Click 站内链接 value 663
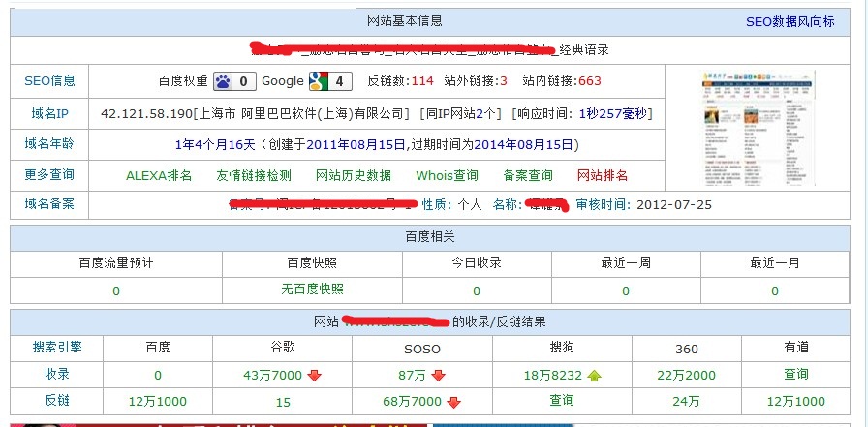 (x=590, y=81)
